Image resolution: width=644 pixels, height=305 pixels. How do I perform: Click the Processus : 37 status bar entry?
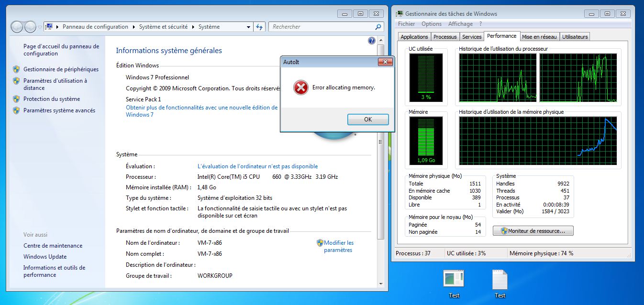pyautogui.click(x=413, y=253)
